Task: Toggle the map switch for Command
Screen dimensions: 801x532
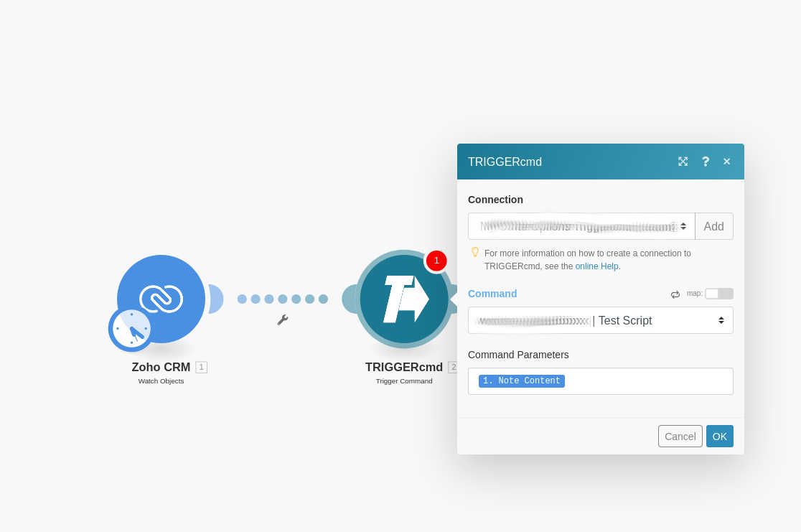Action: [719, 294]
